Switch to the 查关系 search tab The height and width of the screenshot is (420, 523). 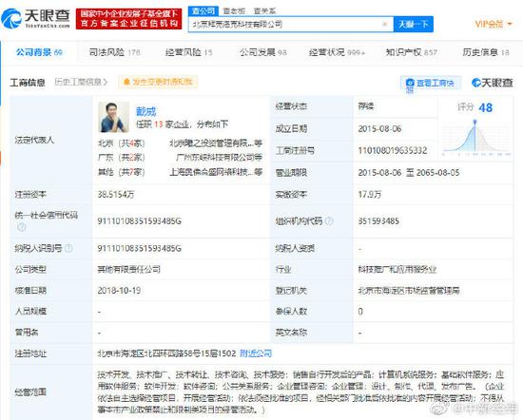pyautogui.click(x=264, y=11)
